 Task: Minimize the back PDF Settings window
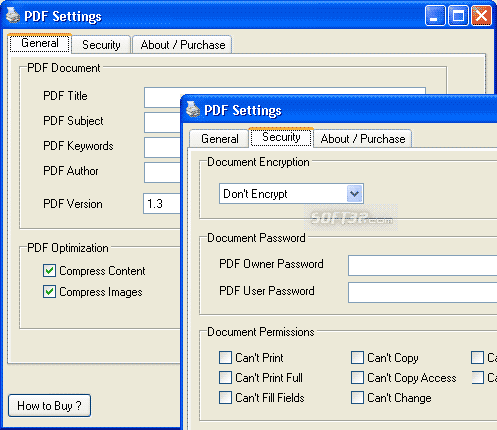pos(435,16)
